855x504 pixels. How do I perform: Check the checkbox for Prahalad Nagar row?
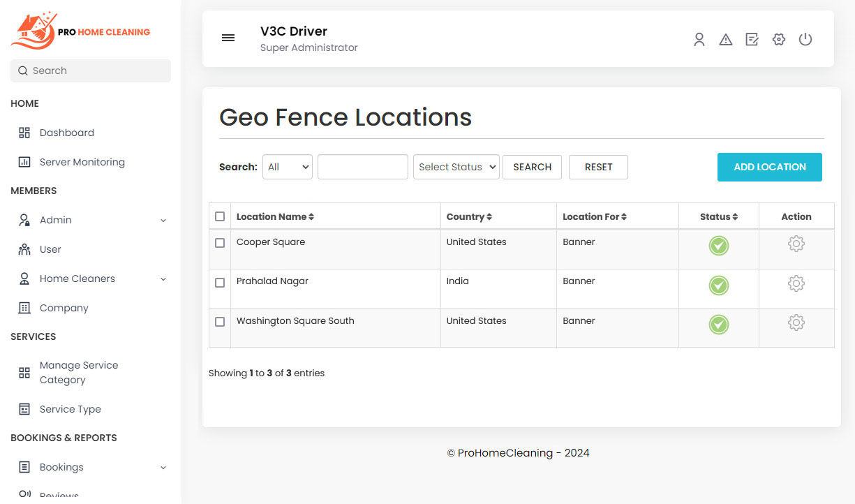click(220, 283)
